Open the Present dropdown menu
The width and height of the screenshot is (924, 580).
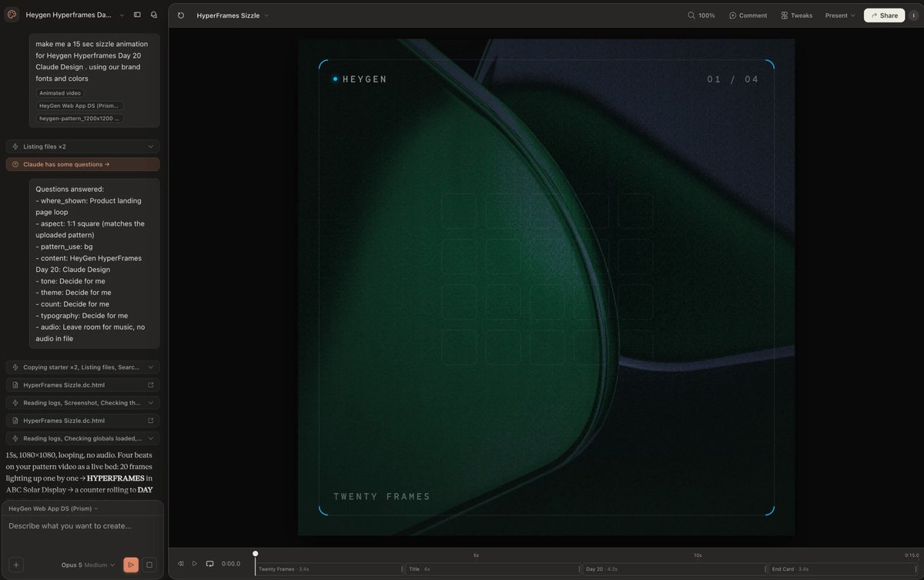click(840, 15)
